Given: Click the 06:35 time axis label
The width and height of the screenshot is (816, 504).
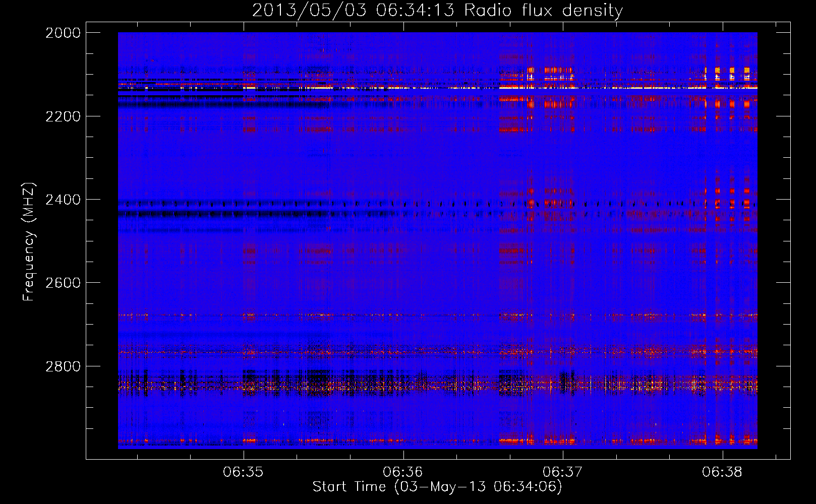Looking at the screenshot, I should (x=243, y=472).
